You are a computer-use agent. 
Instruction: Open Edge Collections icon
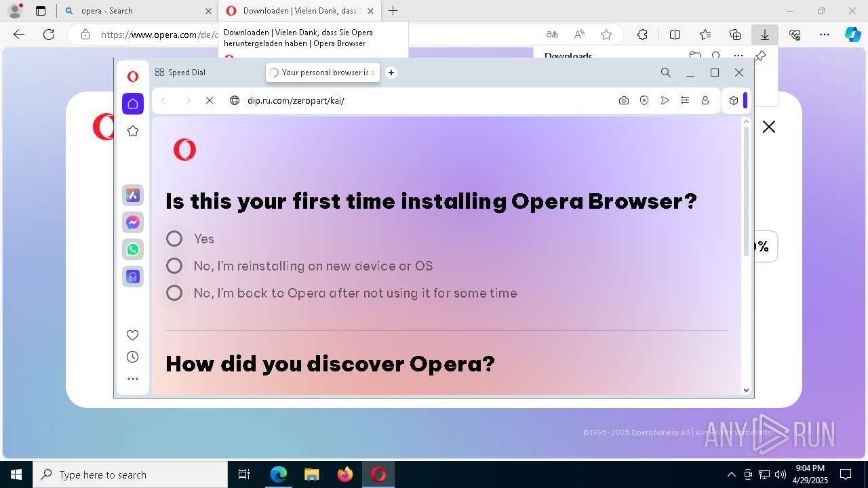[x=735, y=35]
